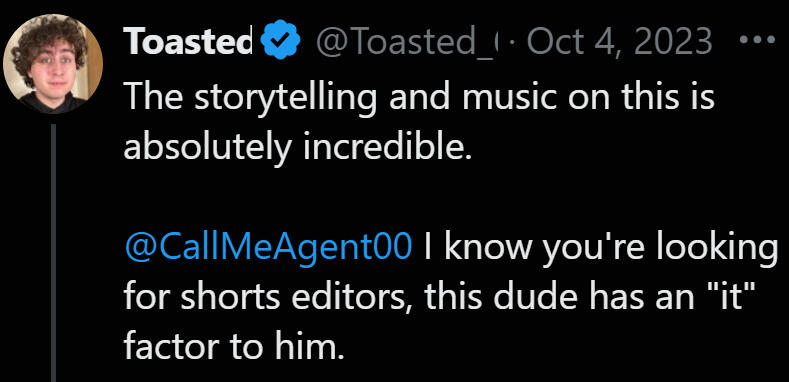Click the line "The storytelling and music on this is"

[x=419, y=97]
